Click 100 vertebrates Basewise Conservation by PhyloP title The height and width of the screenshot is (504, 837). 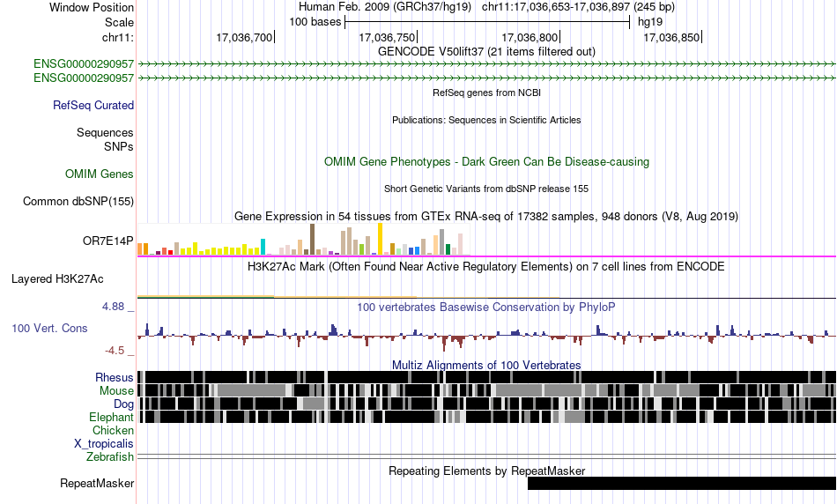(486, 307)
